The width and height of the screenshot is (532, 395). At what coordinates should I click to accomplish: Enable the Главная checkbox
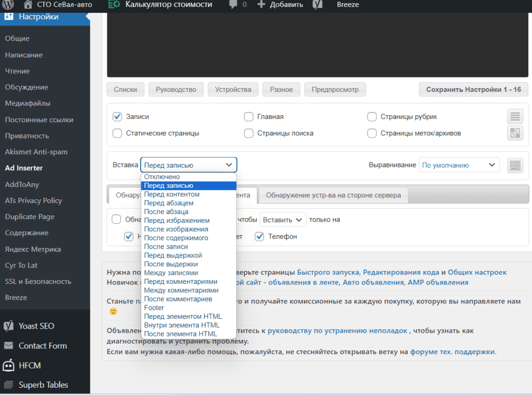[249, 117]
